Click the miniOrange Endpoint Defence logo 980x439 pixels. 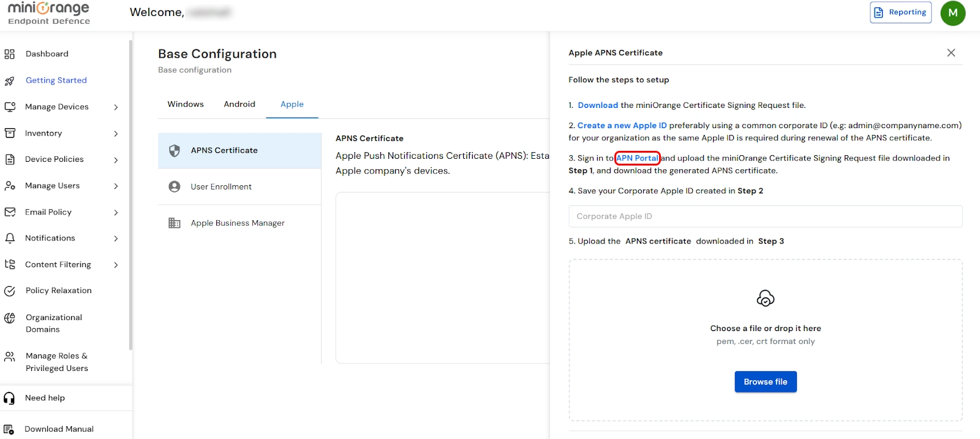49,13
